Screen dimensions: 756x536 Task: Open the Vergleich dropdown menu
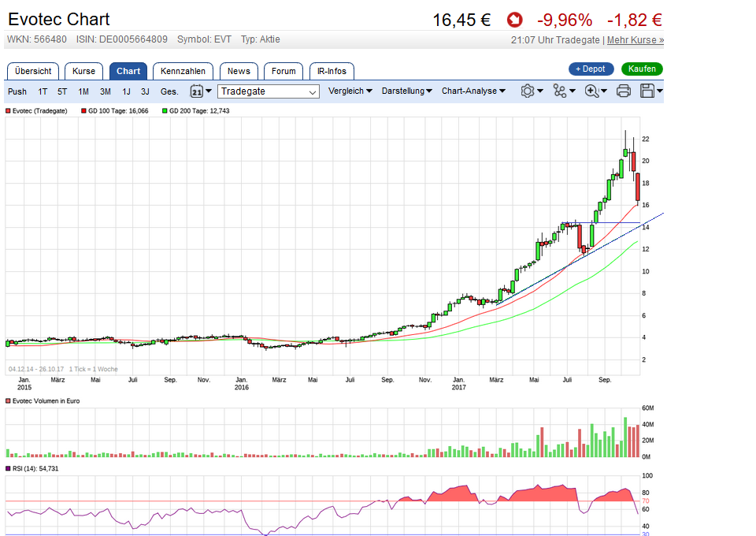point(350,91)
